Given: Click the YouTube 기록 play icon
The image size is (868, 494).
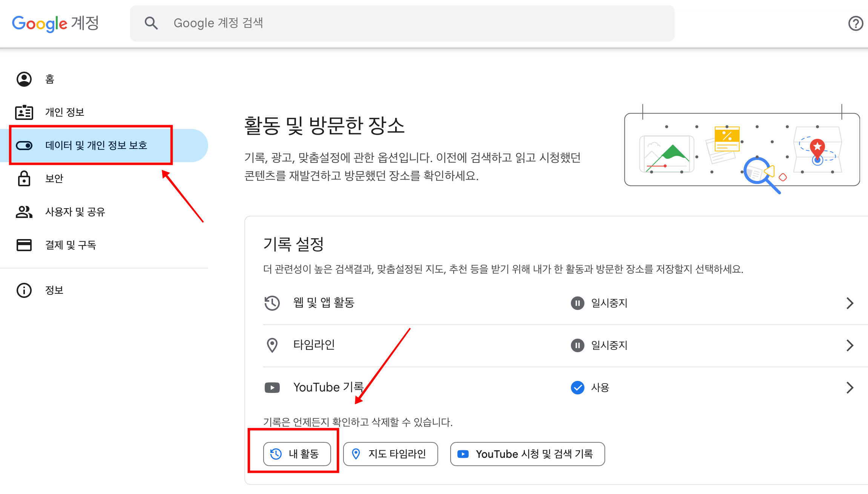Looking at the screenshot, I should tap(272, 388).
